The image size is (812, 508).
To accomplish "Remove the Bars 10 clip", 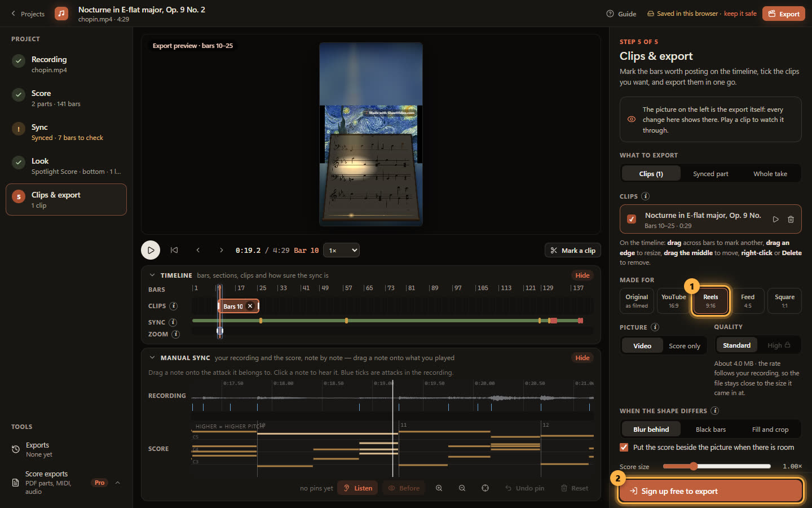I will click(x=250, y=306).
